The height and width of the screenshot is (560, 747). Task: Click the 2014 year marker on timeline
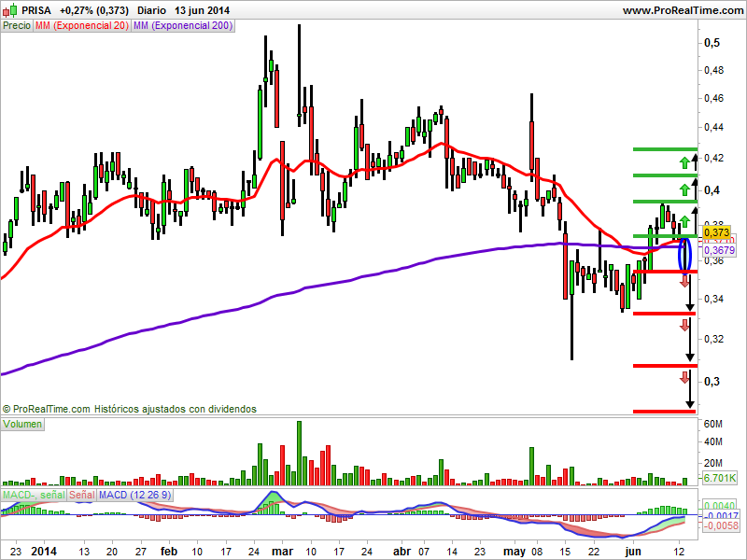coord(44,552)
